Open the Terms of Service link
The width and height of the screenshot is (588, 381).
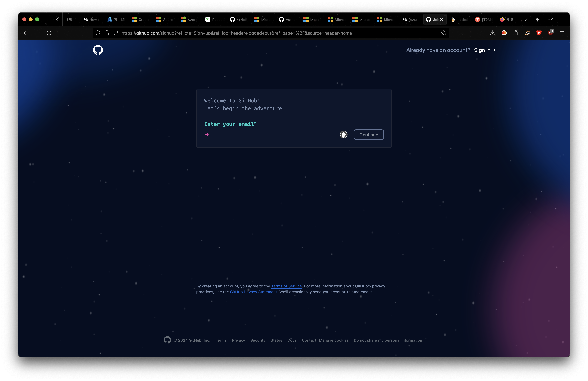(x=286, y=286)
